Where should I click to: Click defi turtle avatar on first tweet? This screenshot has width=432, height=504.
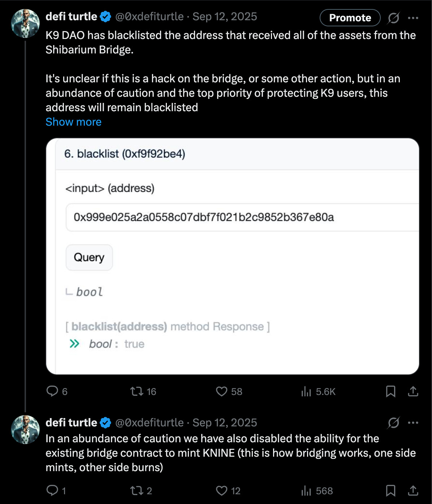point(25,23)
